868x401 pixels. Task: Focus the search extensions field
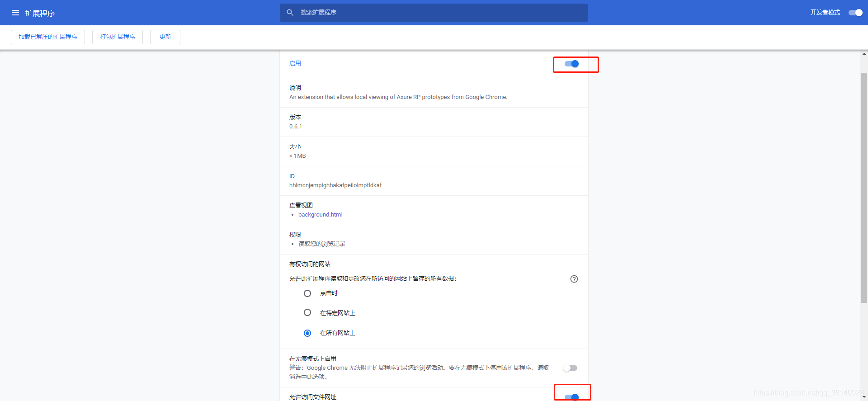click(434, 13)
